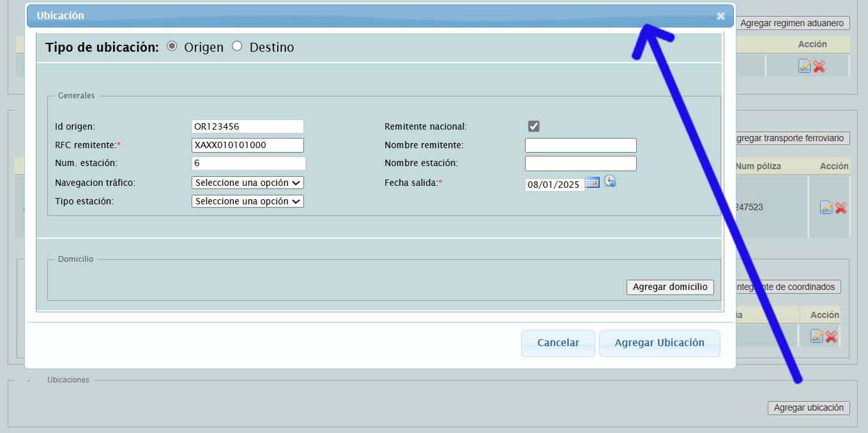The height and width of the screenshot is (433, 868).
Task: Select the Destino radio button
Action: [x=238, y=47]
